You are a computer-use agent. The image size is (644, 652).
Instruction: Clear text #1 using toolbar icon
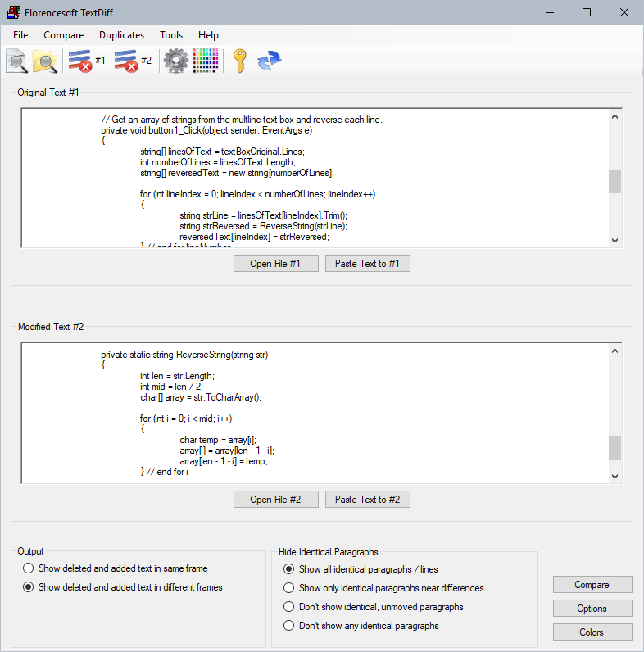click(x=87, y=61)
